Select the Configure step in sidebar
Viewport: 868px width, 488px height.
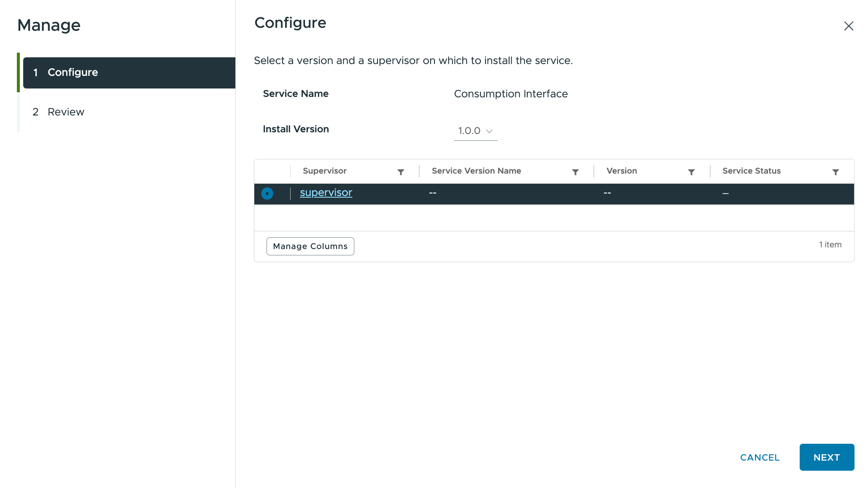coord(127,72)
